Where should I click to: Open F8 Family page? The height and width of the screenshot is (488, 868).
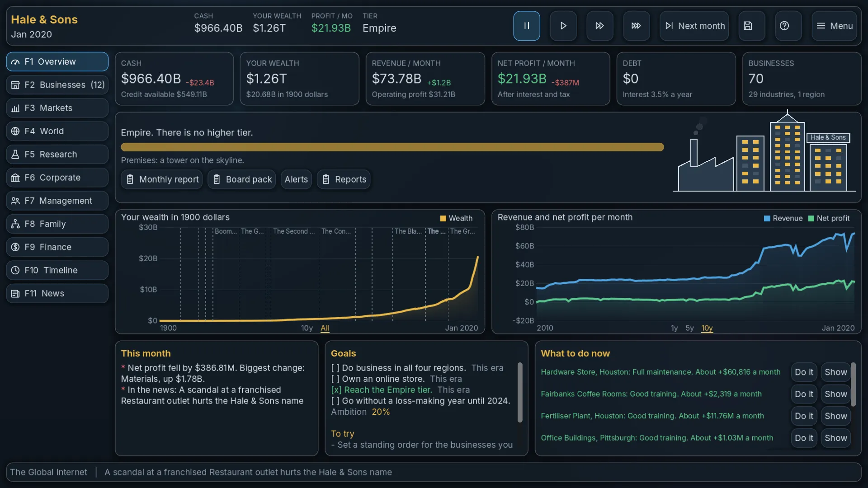(57, 224)
